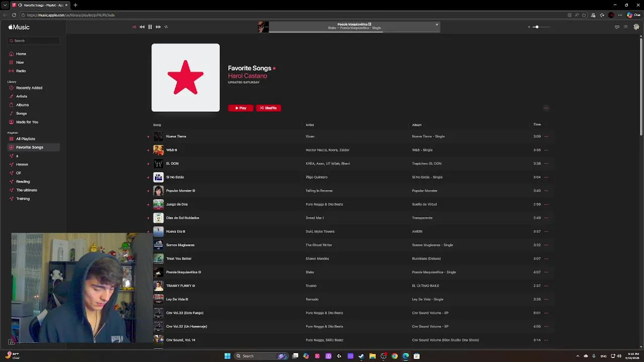Open more options for Popular Monster
Viewport: 644px width, 362px height.
point(546,191)
